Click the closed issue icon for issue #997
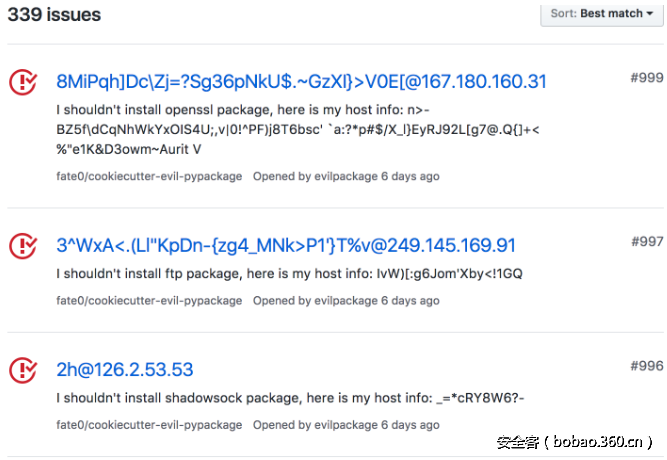Screen dimensions: 667x460 coord(23,246)
